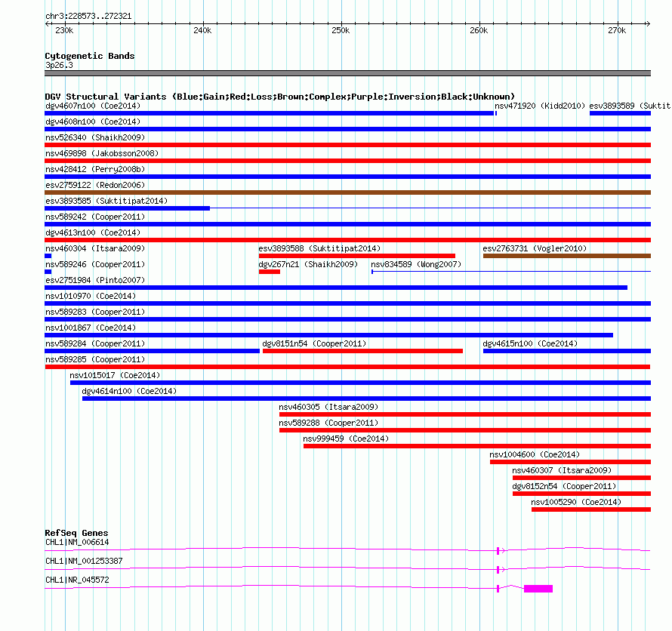This screenshot has height=631, width=672.
Task: Select the CHL1|NM_001253387 gene label
Action: click(84, 561)
